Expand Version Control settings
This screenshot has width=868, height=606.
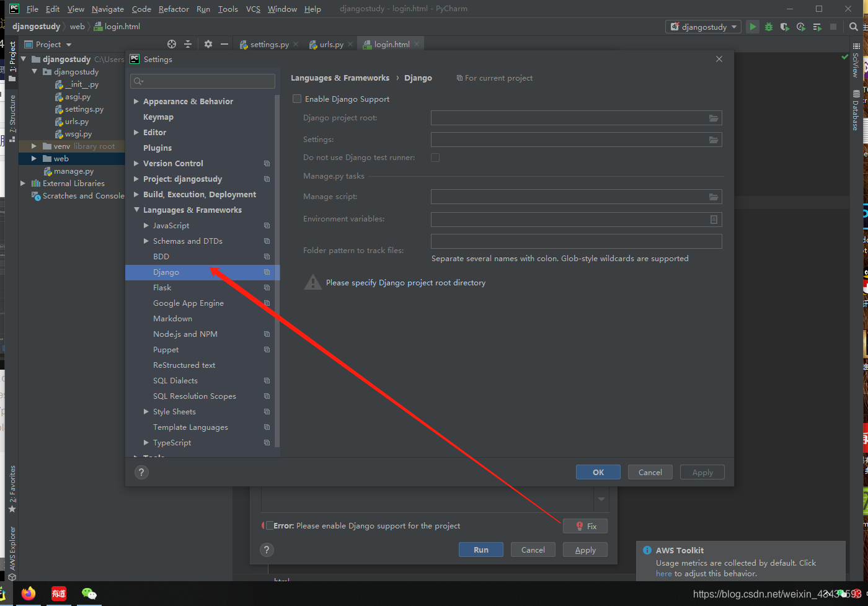click(x=136, y=163)
